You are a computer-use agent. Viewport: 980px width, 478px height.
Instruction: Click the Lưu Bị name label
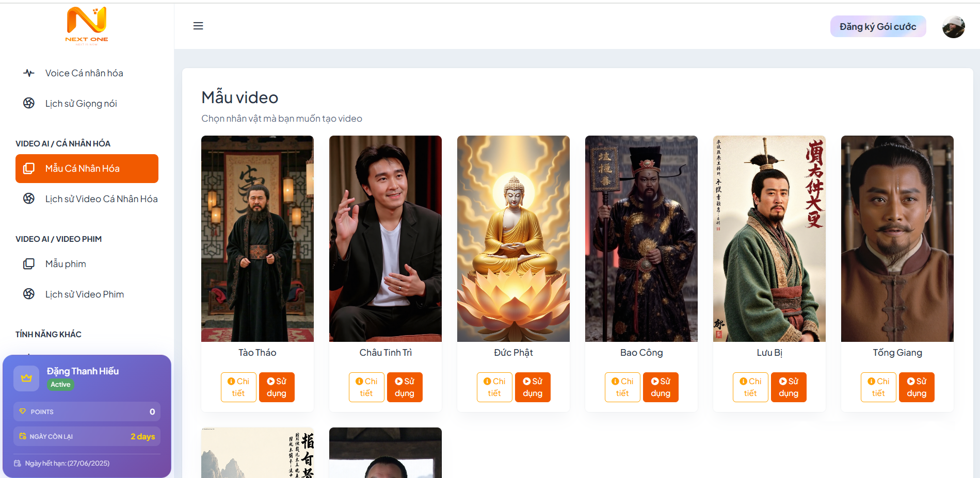click(x=769, y=353)
